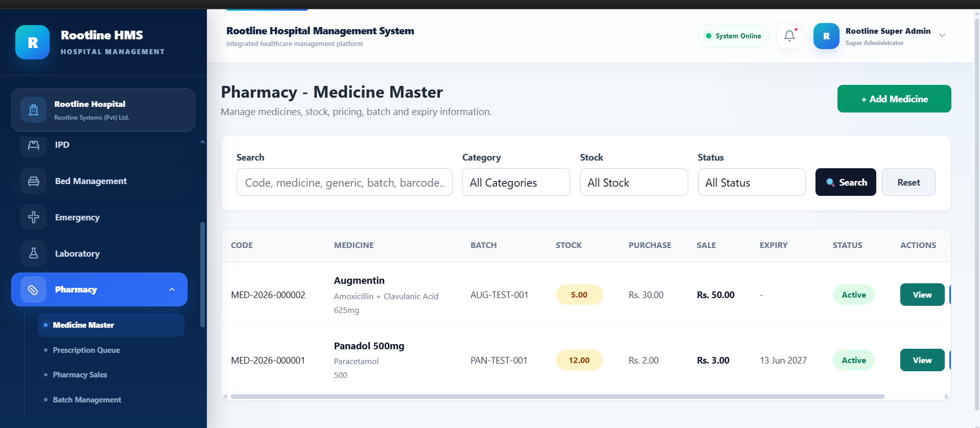Click the sidebar vertical scrollbar
Screen dimensions: 980x428
coord(202,275)
